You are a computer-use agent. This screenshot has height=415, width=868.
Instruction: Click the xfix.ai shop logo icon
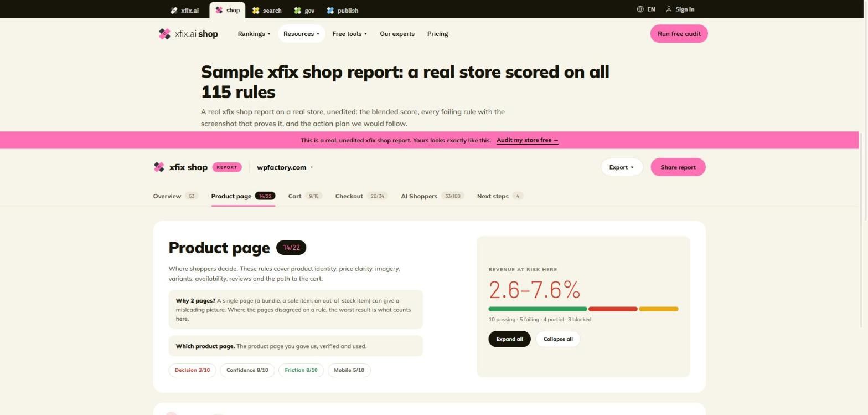coord(164,34)
